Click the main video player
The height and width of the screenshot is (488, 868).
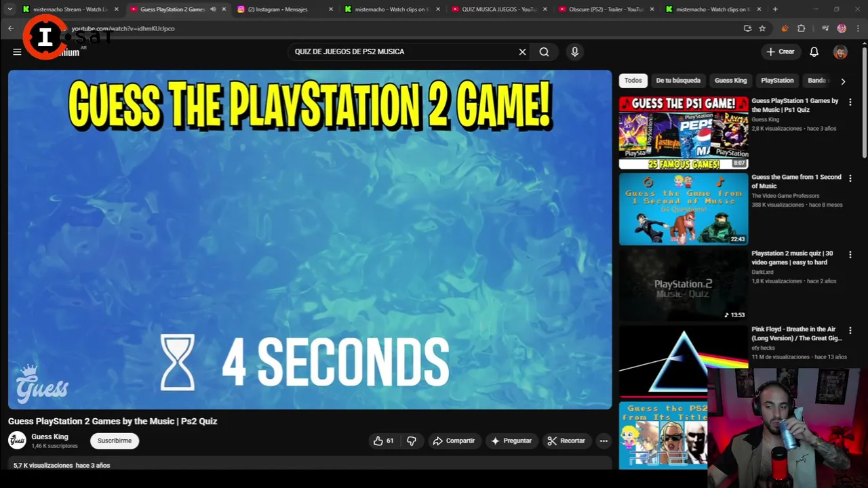(310, 239)
